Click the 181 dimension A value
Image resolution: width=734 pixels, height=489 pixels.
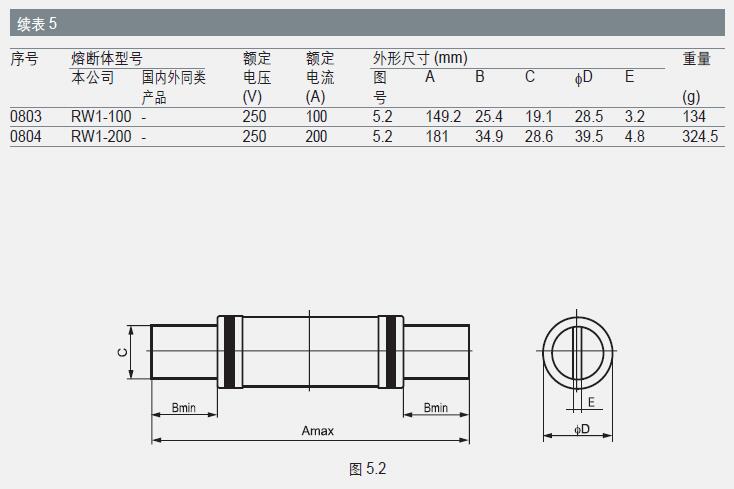[x=437, y=136]
